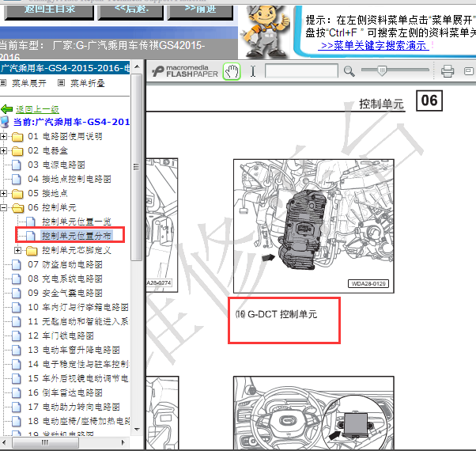Click the document icon for 04 接地点控制电路图
The image size is (476, 451).
[17, 179]
